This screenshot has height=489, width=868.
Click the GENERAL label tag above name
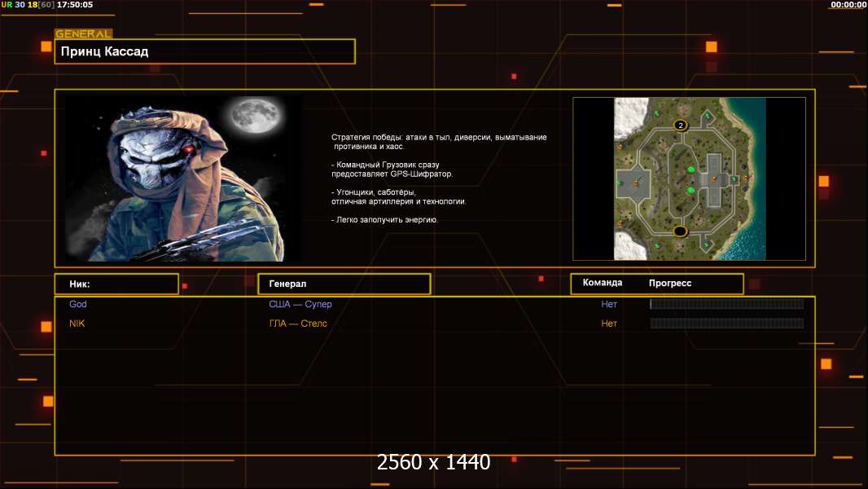tap(83, 34)
